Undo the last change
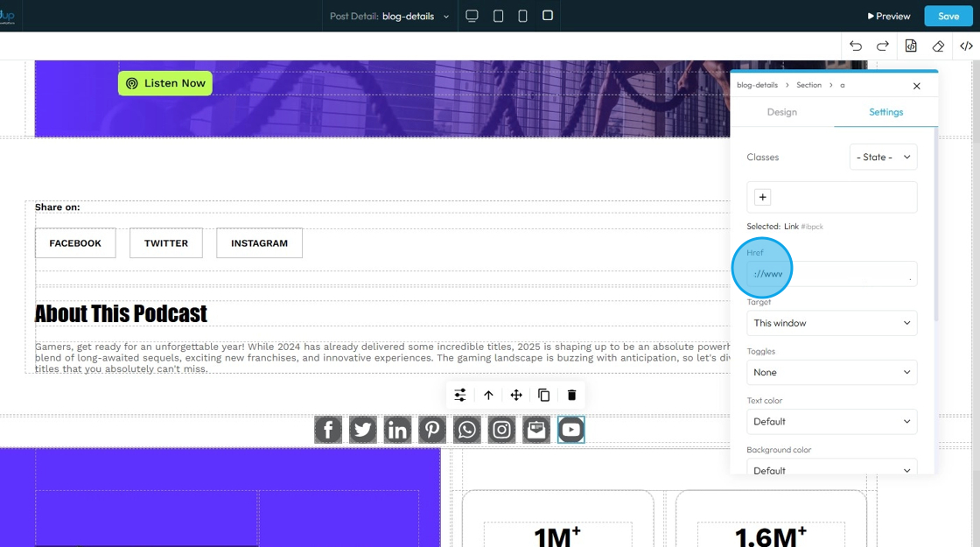This screenshot has height=547, width=980. (856, 46)
